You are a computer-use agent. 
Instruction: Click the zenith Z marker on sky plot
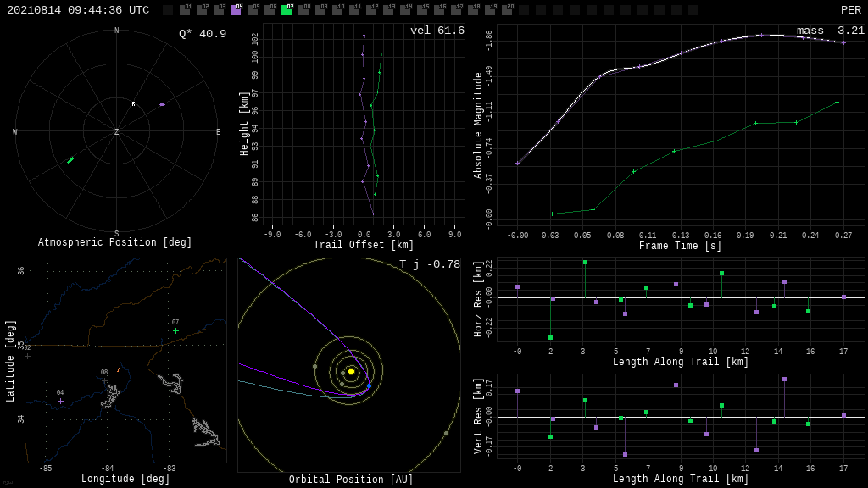click(117, 132)
